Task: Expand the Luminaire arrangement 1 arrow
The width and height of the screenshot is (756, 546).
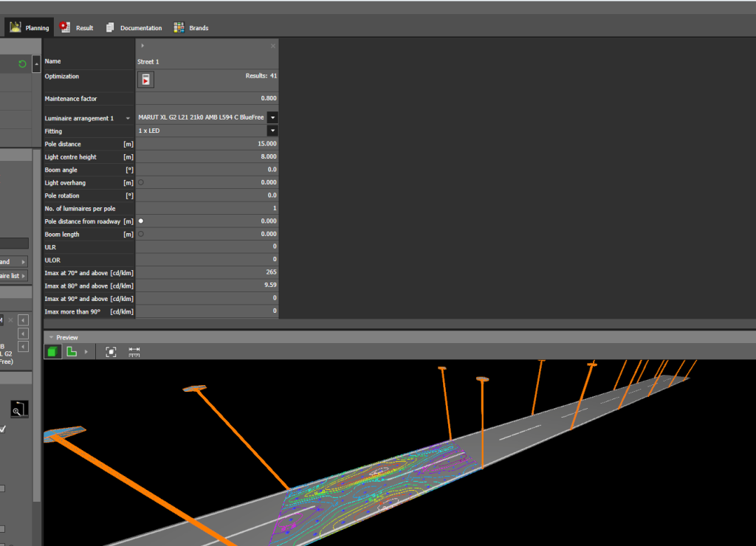Action: [128, 118]
